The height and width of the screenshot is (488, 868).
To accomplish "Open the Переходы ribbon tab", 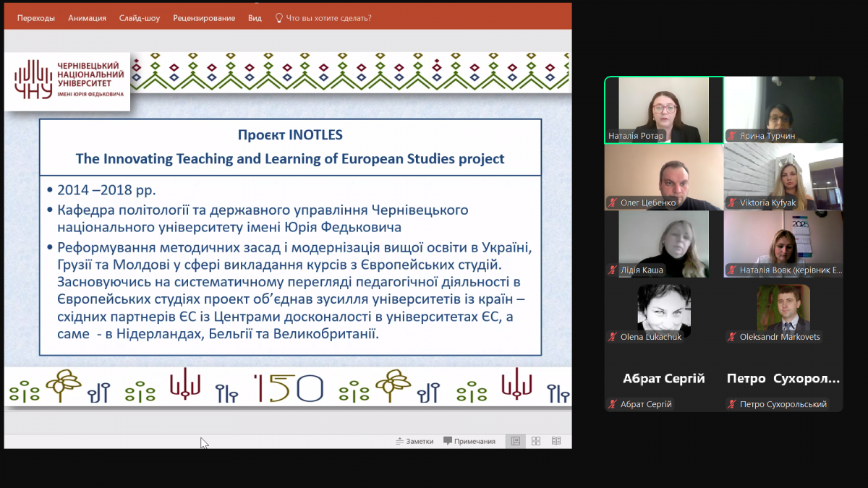I will [36, 18].
